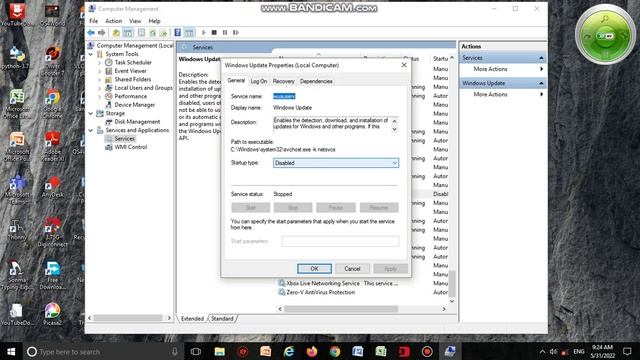
Task: Expand the Shared Folders tree node
Action: [x=100, y=80]
